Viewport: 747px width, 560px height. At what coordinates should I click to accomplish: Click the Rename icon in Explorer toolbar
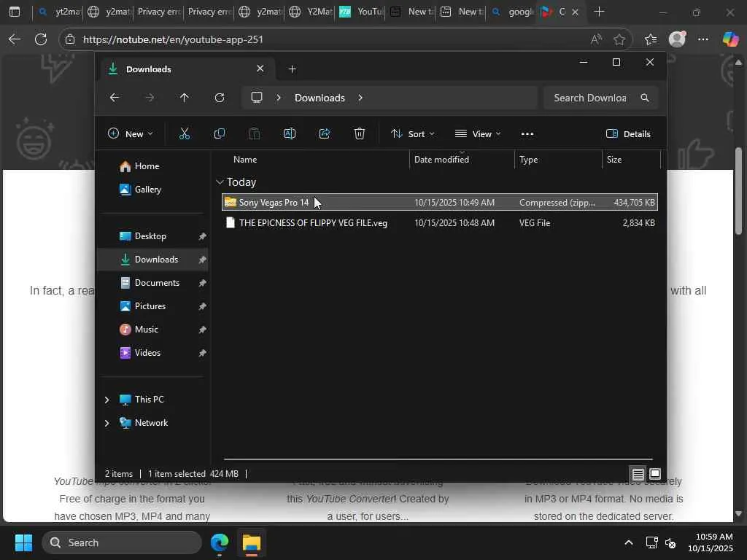click(290, 134)
